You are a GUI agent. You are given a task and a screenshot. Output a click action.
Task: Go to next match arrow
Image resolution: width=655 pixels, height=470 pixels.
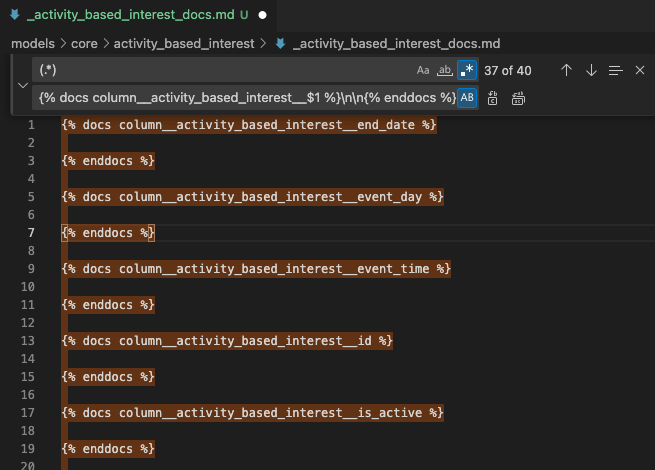[591, 70]
